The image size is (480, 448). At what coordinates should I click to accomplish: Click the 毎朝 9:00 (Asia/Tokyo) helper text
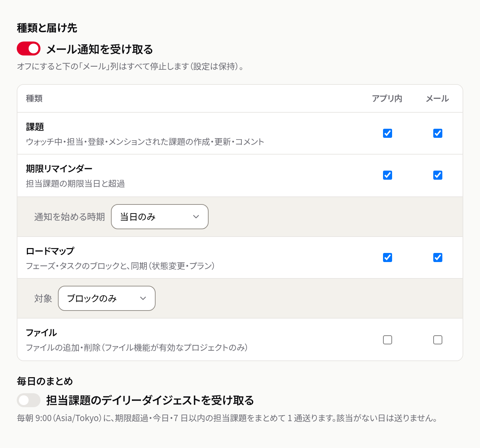(x=227, y=418)
